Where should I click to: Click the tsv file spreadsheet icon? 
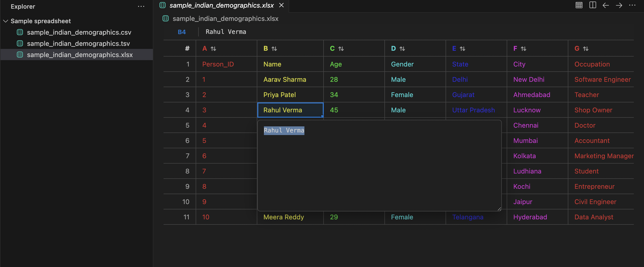[20, 43]
